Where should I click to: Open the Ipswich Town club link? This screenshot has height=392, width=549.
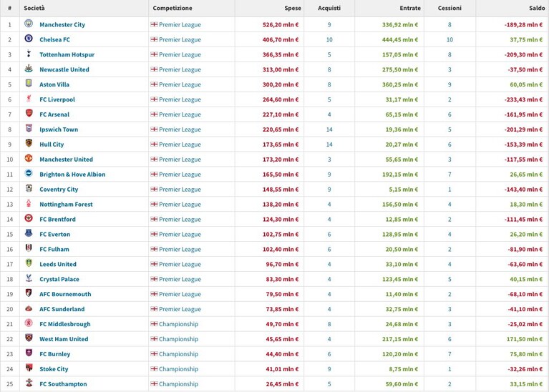(59, 129)
